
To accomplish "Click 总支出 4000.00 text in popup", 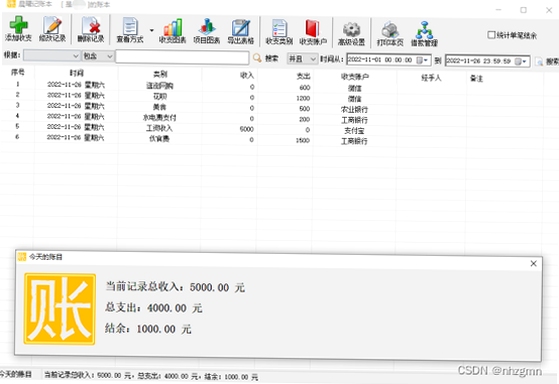I will coord(154,308).
